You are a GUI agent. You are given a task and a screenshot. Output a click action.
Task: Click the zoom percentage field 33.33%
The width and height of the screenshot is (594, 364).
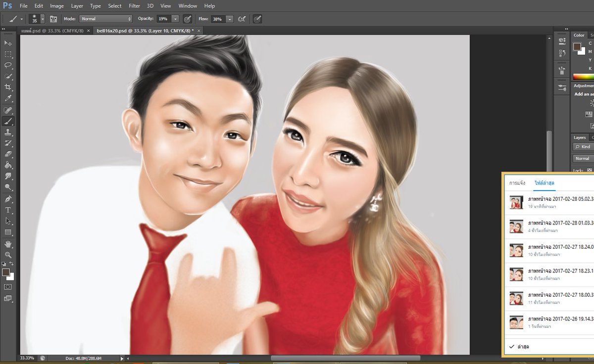[x=27, y=358]
